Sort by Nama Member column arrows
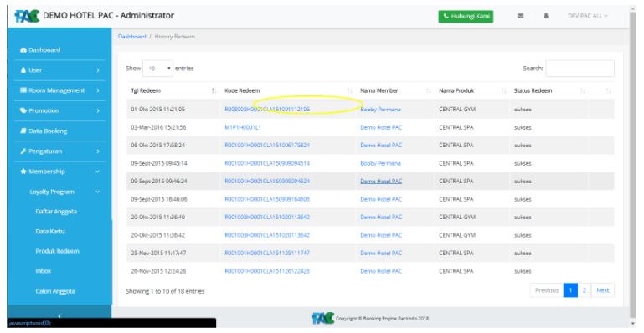The width and height of the screenshot is (644, 333). pos(429,90)
